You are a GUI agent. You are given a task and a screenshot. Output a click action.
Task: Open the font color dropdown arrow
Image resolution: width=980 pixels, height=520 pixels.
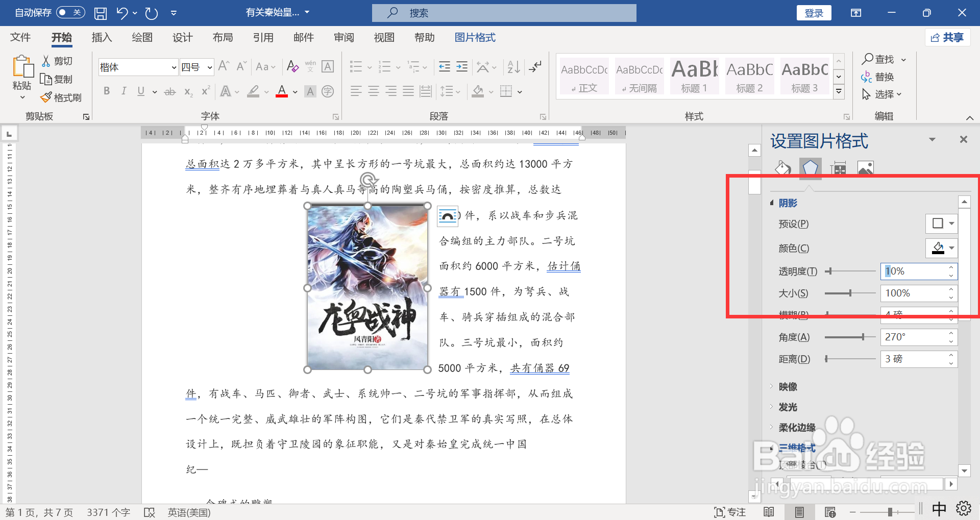coord(295,92)
